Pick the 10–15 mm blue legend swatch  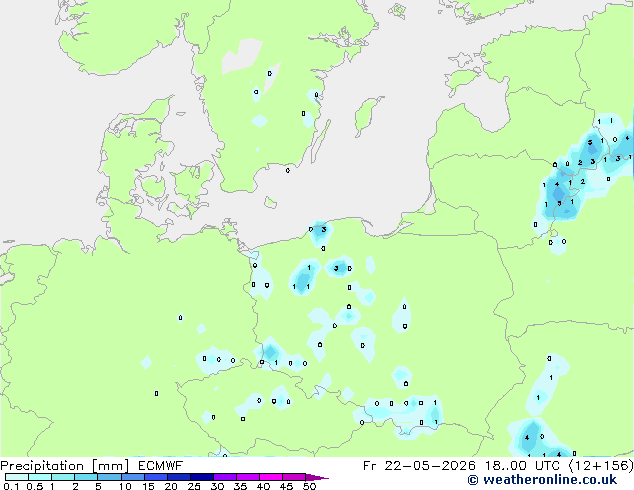[x=132, y=477]
